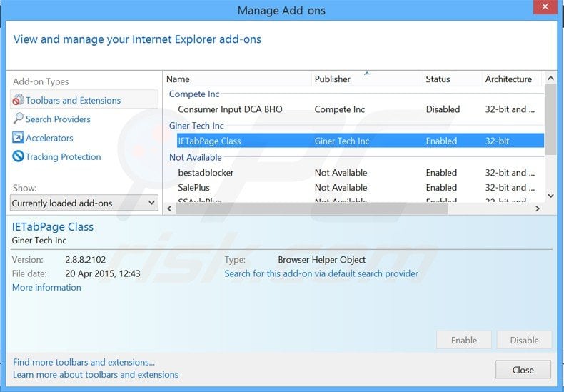Click the down arrow of vertical scrollbar

tap(550, 196)
